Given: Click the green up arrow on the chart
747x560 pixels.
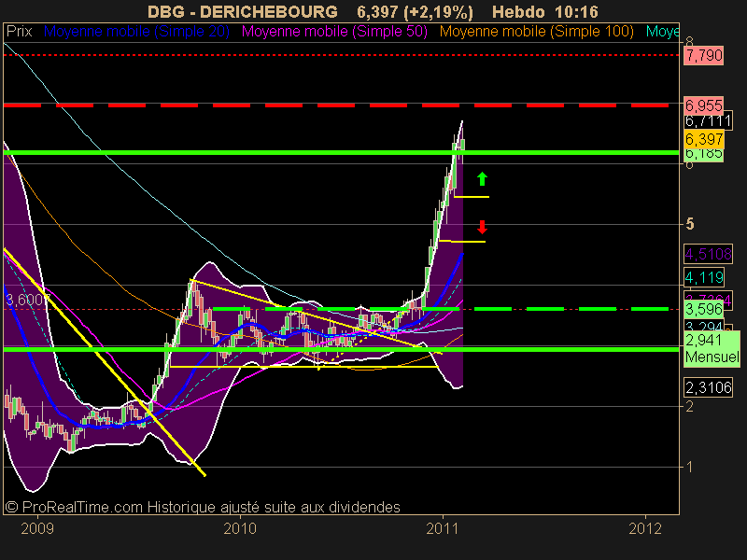Looking at the screenshot, I should point(482,178).
